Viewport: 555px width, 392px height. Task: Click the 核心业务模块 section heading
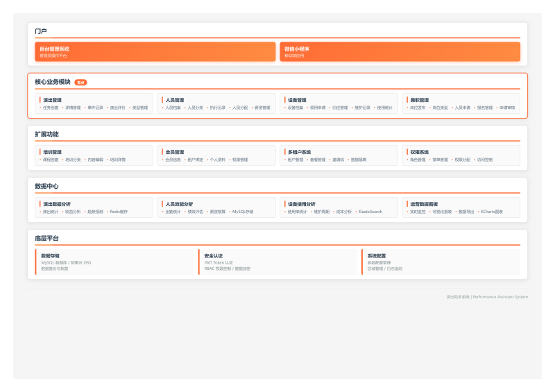point(53,82)
